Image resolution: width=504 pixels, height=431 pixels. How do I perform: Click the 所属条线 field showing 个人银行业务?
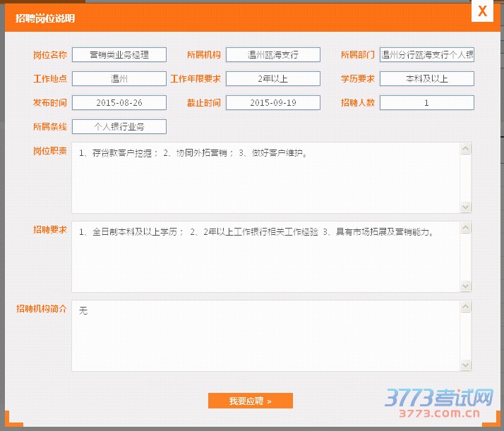pyautogui.click(x=119, y=127)
